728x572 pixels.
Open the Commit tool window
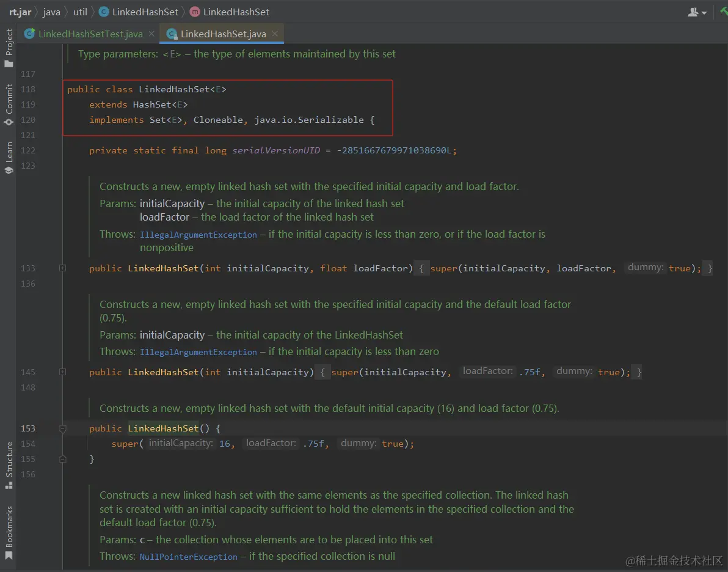point(9,105)
